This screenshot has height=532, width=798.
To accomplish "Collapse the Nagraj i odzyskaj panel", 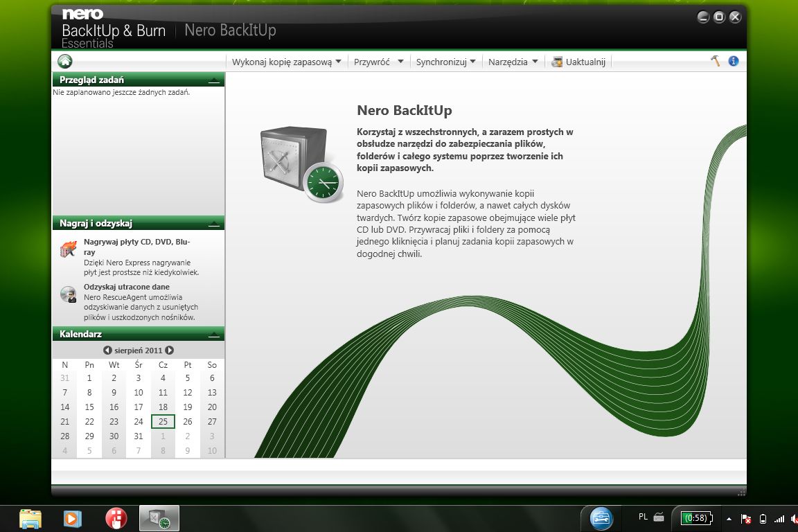I will click(214, 224).
